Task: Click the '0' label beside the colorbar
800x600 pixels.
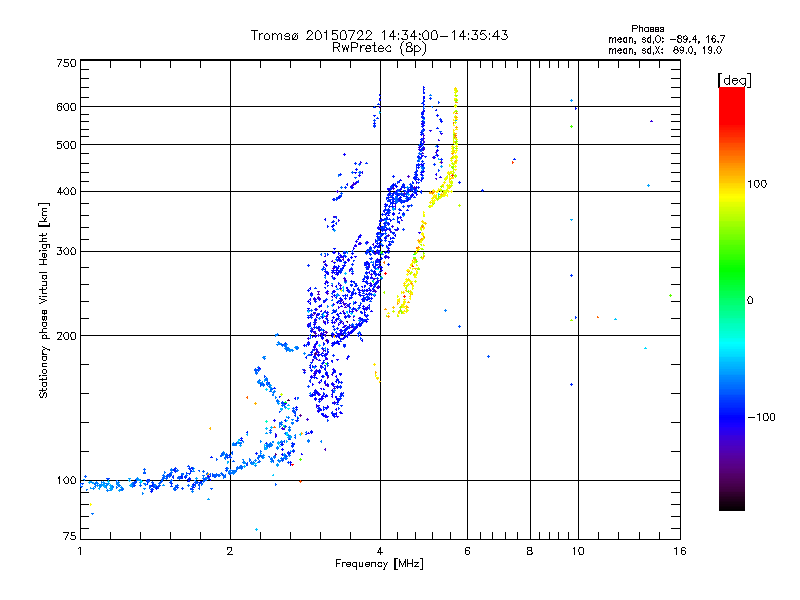Action: [750, 301]
